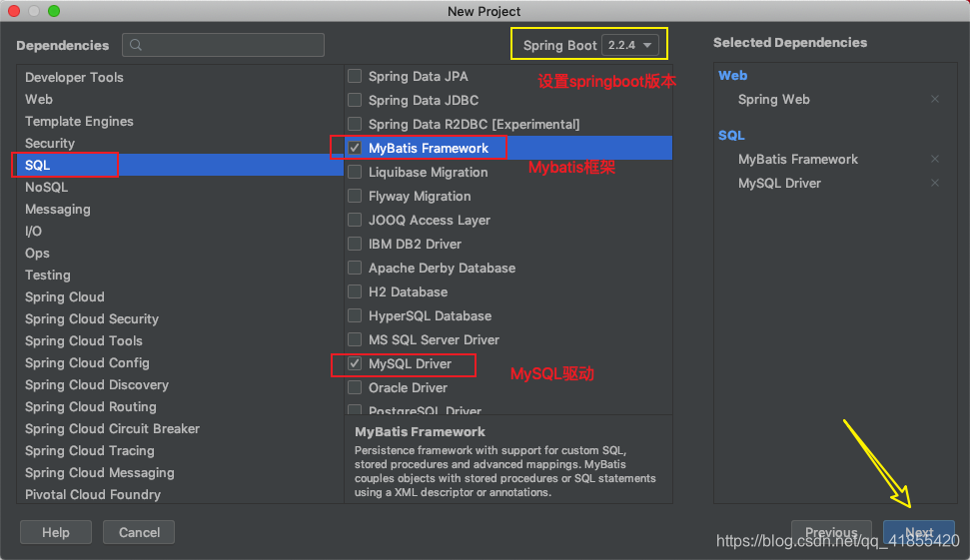Select the Messaging category
The width and height of the screenshot is (970, 560).
[180, 209]
